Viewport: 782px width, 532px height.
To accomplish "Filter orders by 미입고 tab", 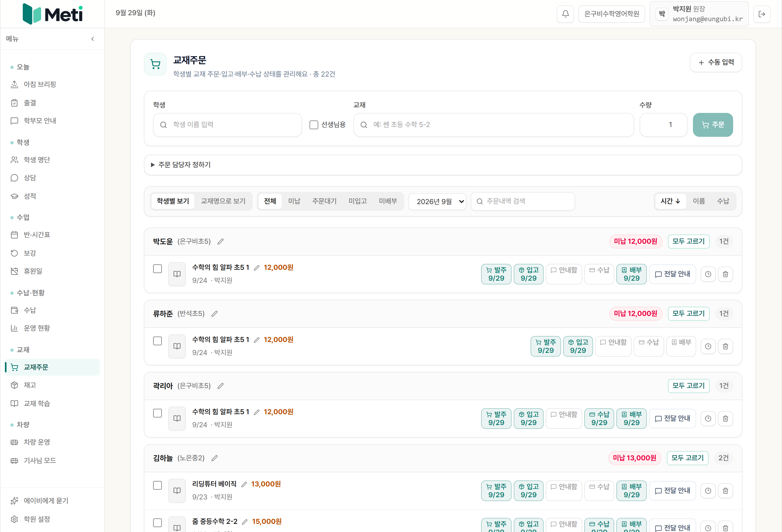I will click(x=357, y=201).
